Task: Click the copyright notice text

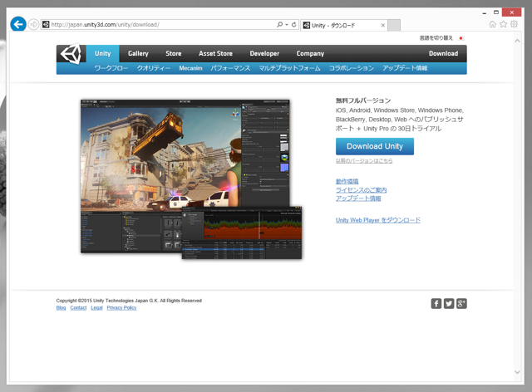Action: coord(129,301)
